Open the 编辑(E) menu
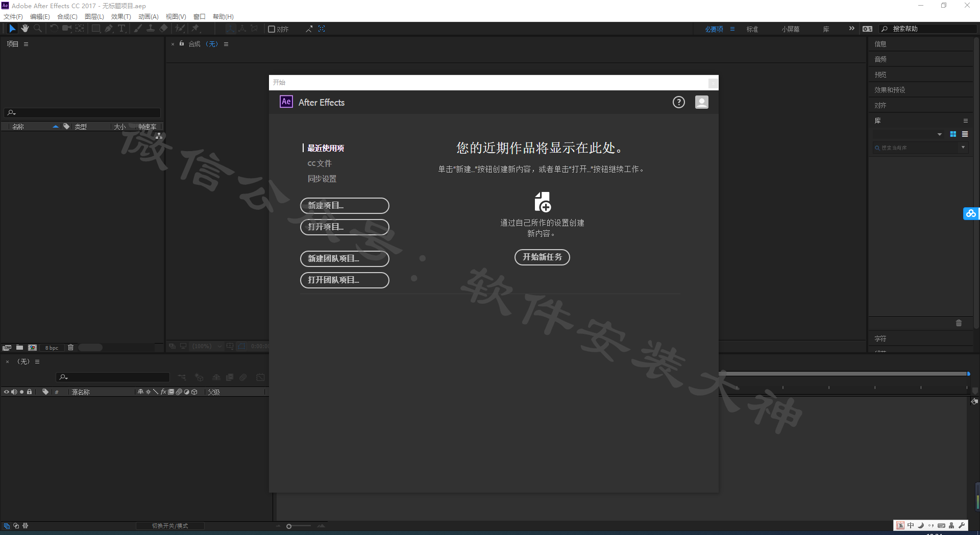980x535 pixels. [x=40, y=17]
